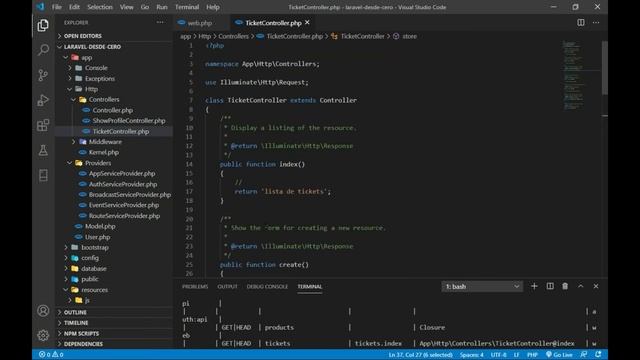Open the Extensions view

point(43,125)
